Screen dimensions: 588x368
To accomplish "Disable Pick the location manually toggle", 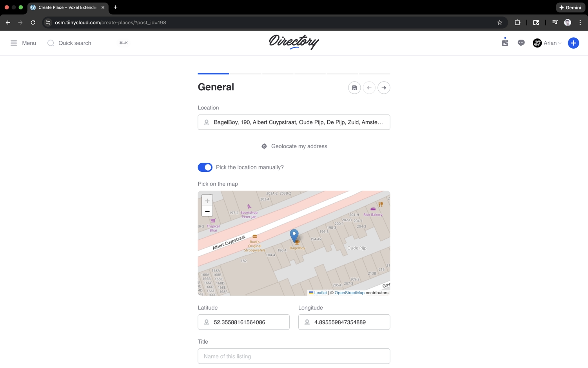I will point(205,168).
